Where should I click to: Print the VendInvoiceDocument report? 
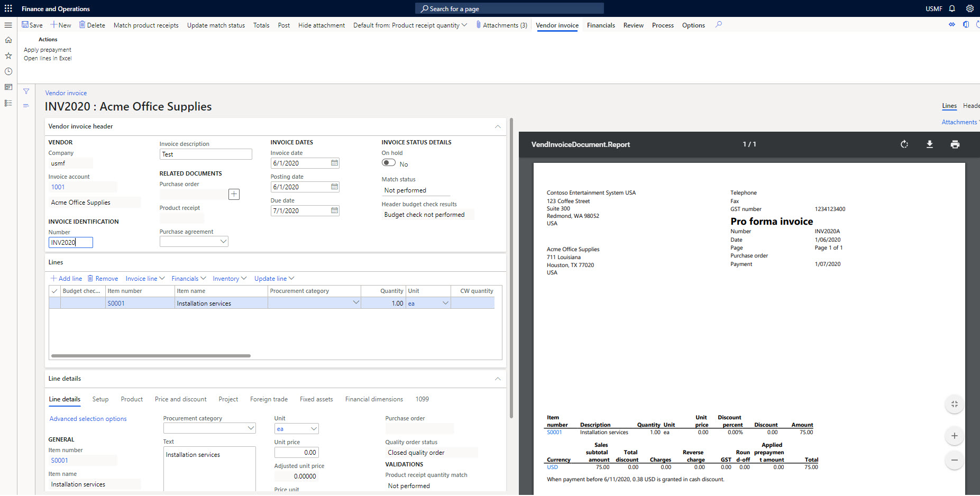[955, 144]
